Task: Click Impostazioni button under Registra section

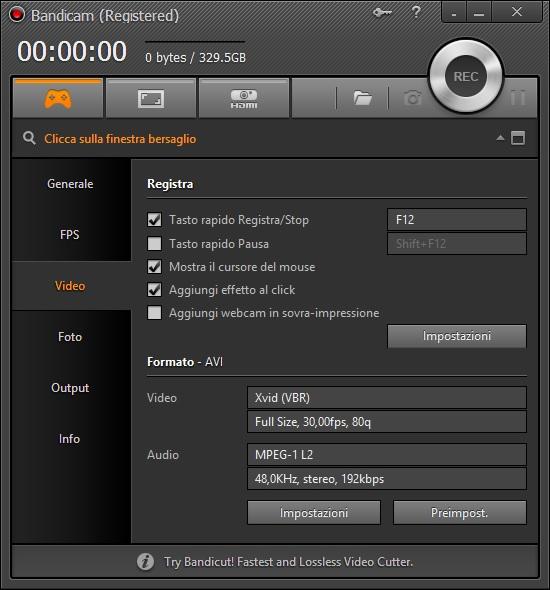Action: [457, 336]
